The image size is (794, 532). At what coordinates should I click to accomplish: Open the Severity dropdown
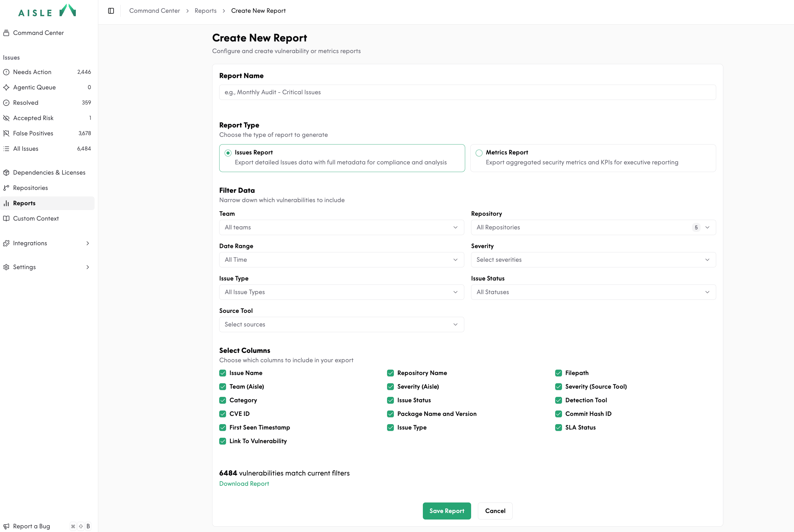(593, 259)
